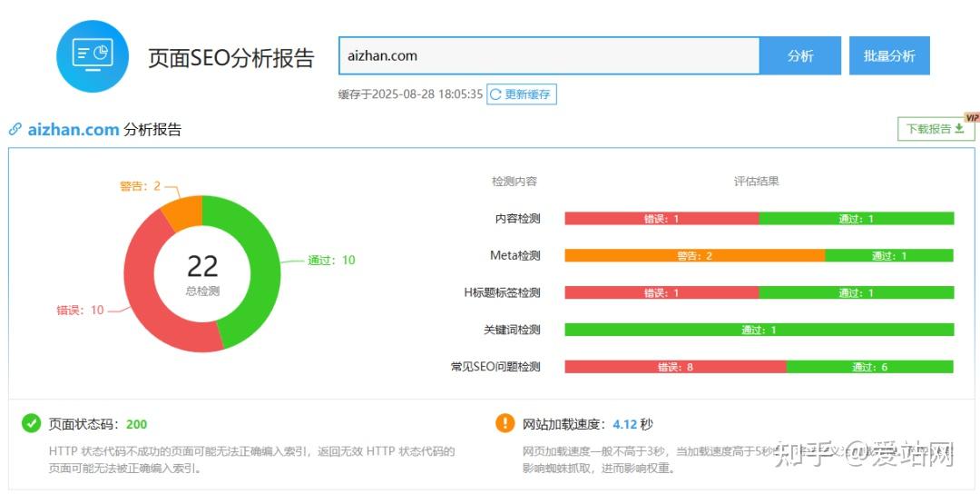Click the 检测内容 column header
Image resolution: width=980 pixels, height=494 pixels.
point(514,182)
